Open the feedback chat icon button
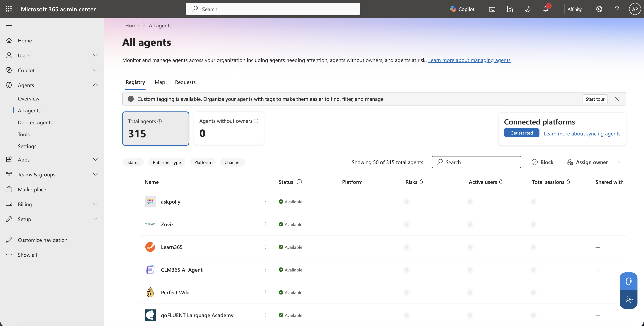This screenshot has width=644, height=326. tap(628, 300)
